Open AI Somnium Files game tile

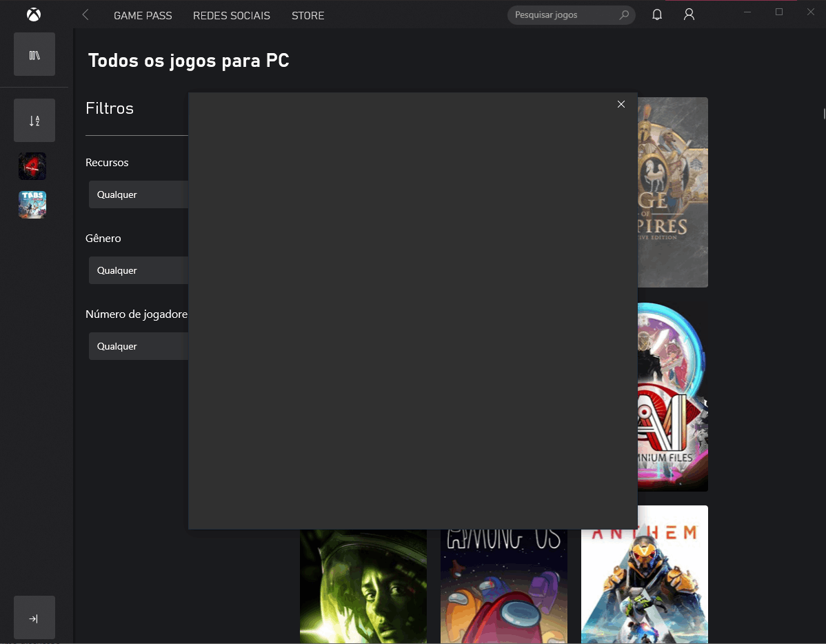pos(673,397)
